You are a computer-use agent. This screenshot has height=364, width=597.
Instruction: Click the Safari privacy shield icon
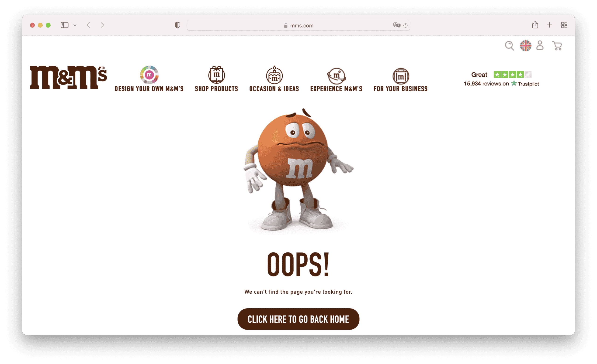[x=177, y=25]
